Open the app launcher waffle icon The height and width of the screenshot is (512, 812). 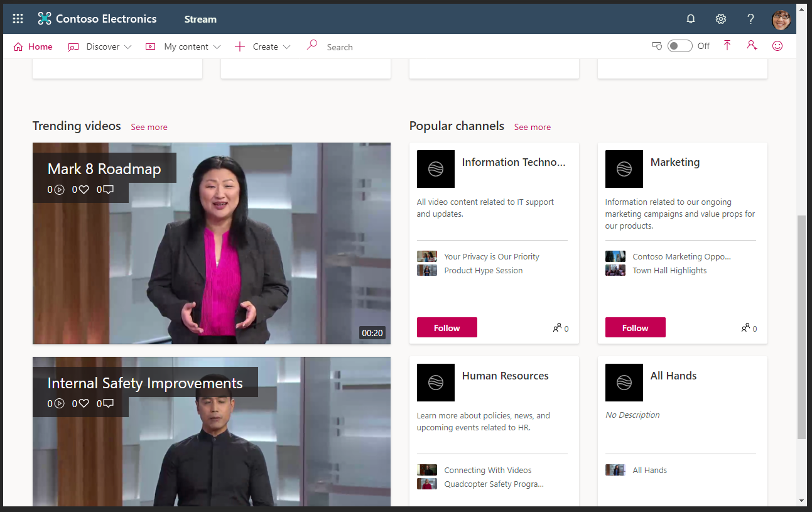coord(18,19)
